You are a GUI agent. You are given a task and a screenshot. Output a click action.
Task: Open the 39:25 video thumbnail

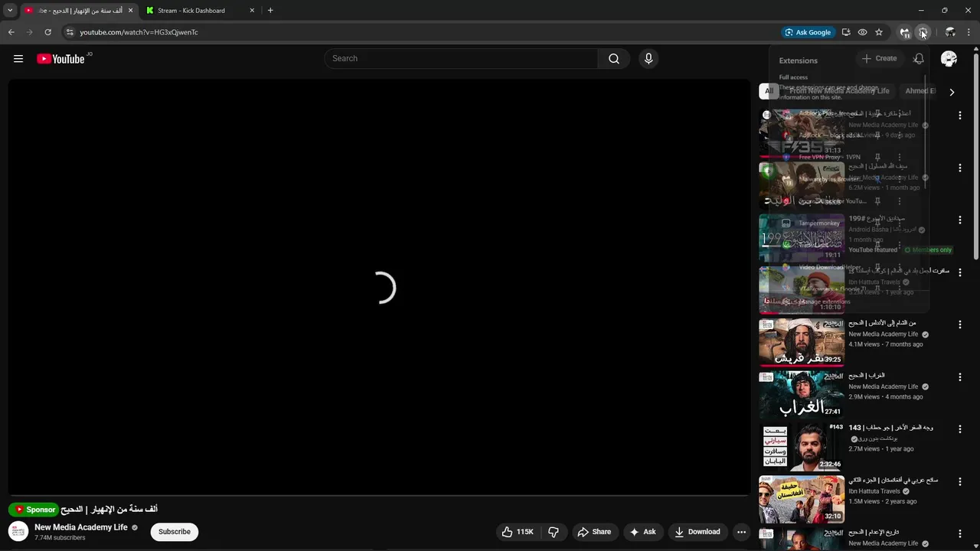point(802,343)
